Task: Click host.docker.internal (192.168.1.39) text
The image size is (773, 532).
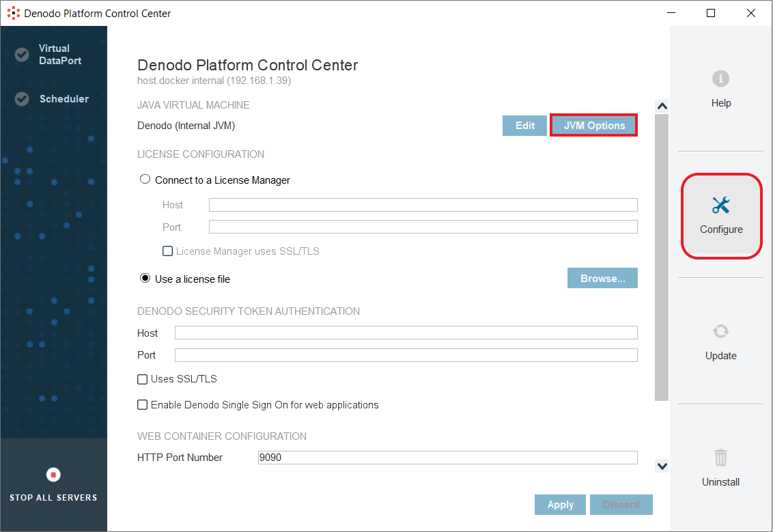Action: coord(214,81)
